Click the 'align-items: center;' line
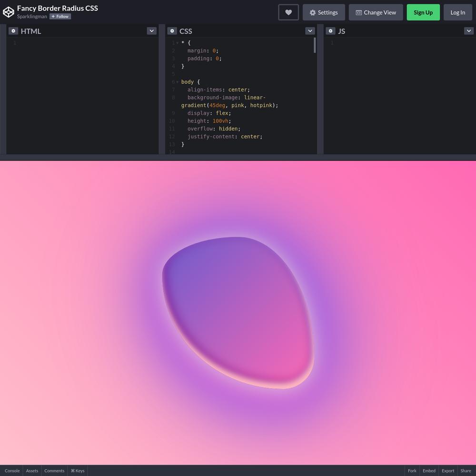Viewport: 476px width, 476px height. point(218,90)
